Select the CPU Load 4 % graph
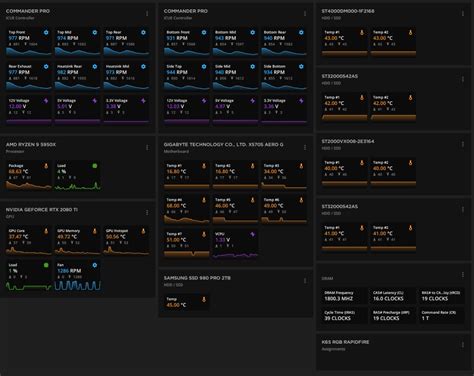 tap(77, 186)
